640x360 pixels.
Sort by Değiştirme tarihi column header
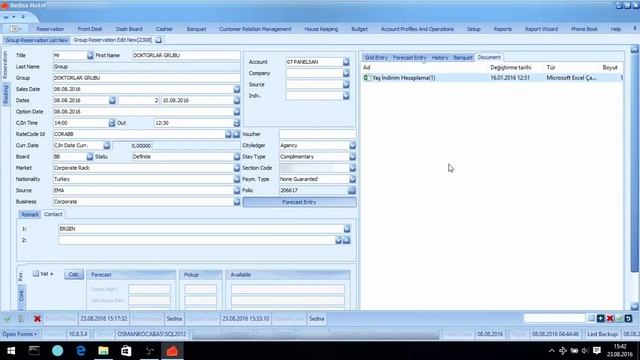[x=511, y=67]
